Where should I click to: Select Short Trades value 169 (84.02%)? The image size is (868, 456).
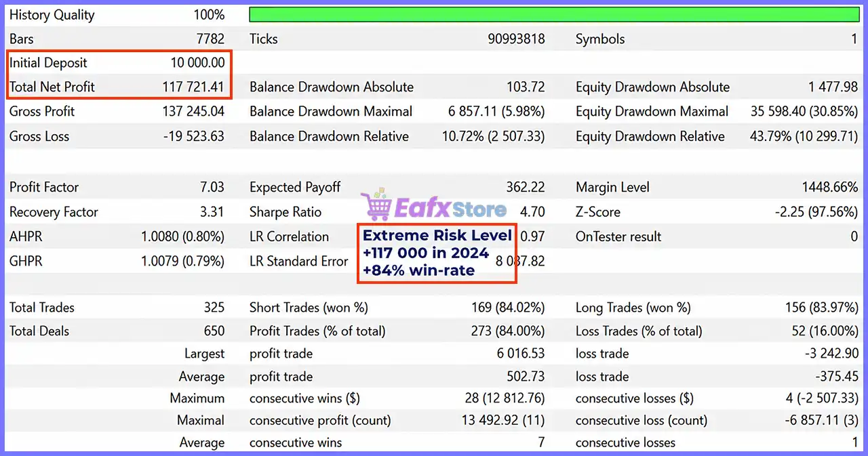point(508,308)
